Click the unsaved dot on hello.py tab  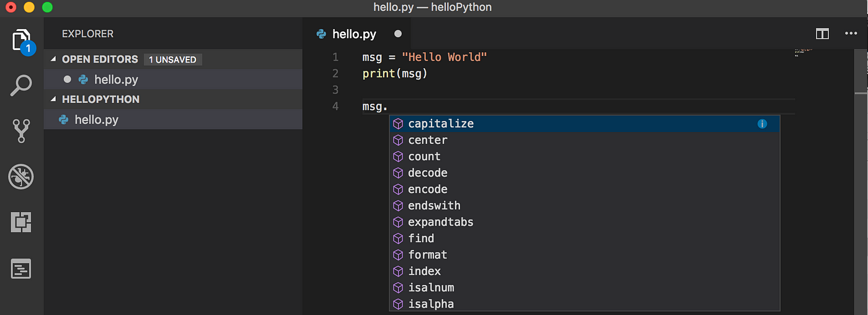pyautogui.click(x=398, y=33)
